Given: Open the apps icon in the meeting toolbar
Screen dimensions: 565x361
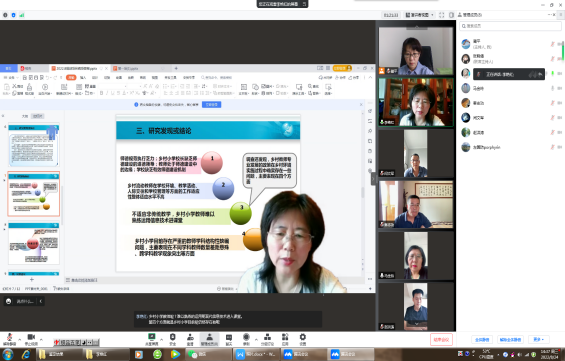Looking at the screenshot, I should 285,337.
